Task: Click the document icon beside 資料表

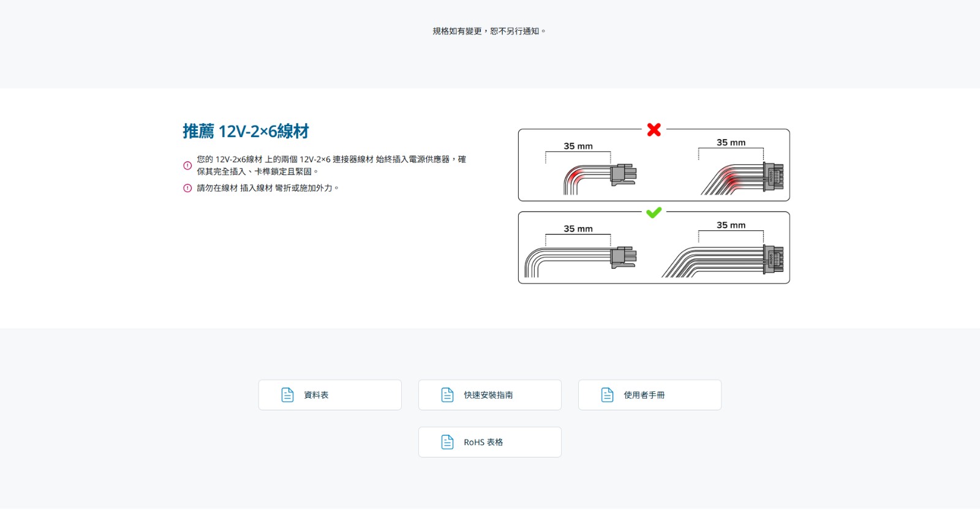Action: coord(287,395)
